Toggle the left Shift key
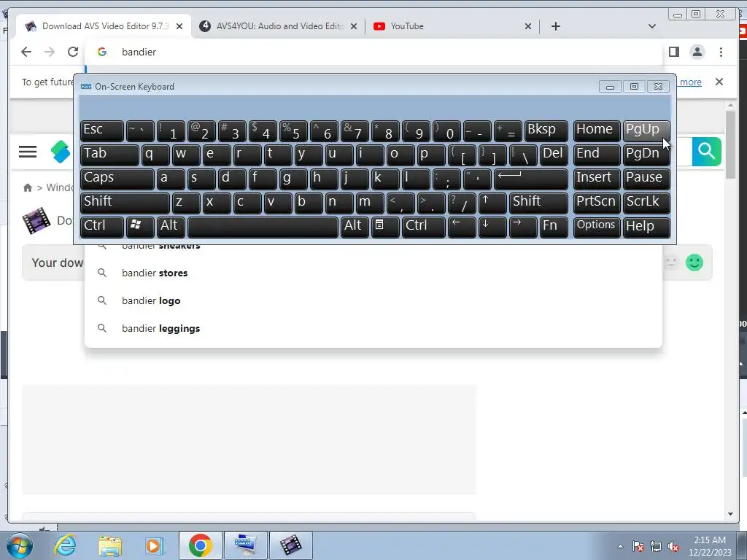 pos(125,203)
